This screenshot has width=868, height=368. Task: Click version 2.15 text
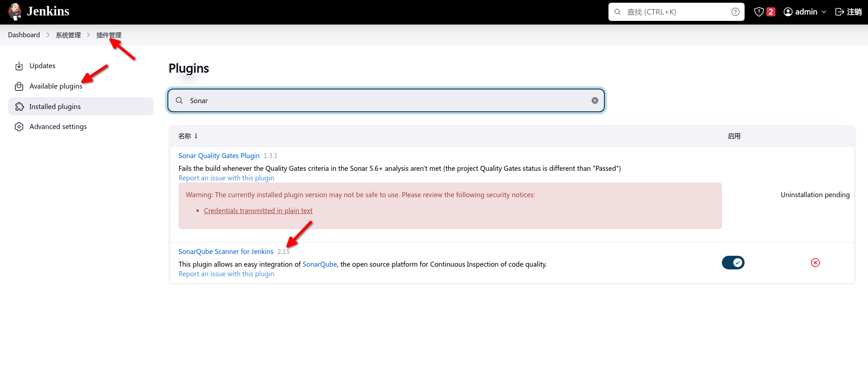click(284, 252)
